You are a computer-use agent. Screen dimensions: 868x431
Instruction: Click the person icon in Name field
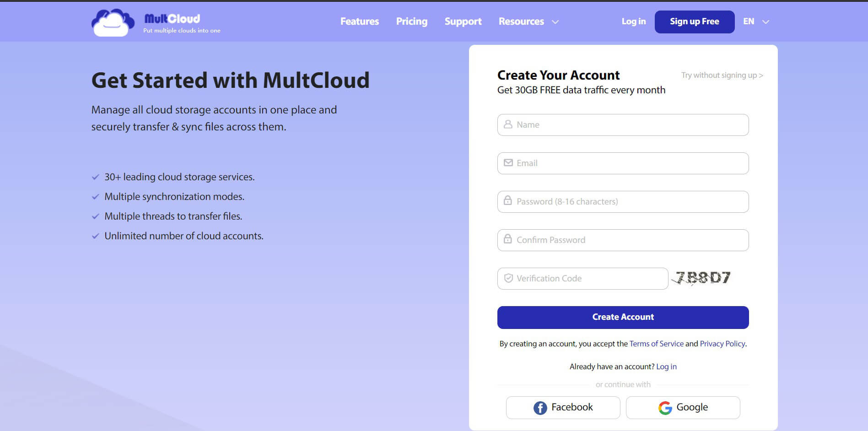pos(507,124)
